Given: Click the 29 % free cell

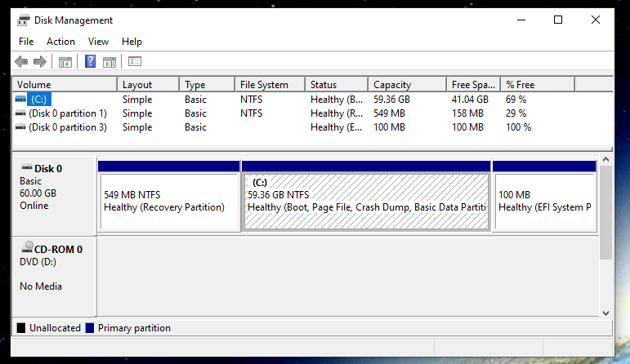Looking at the screenshot, I should [x=516, y=113].
